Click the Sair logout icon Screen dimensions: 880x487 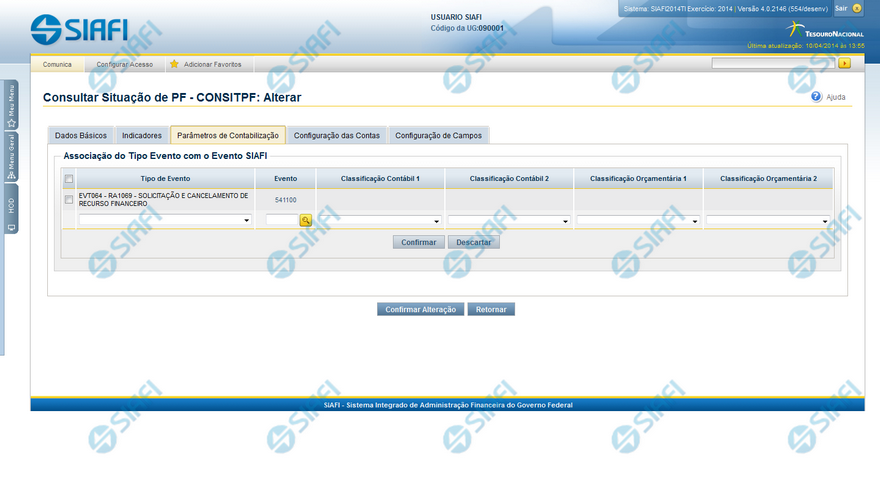(857, 8)
